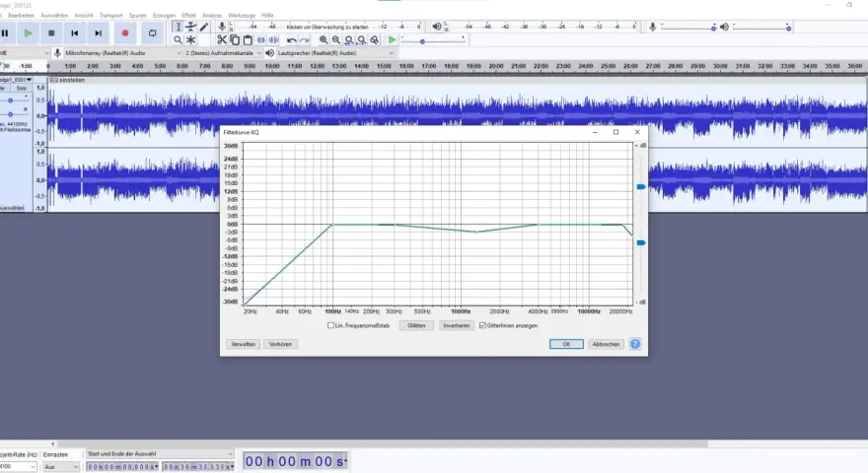Click the Invertieren button

(x=456, y=326)
